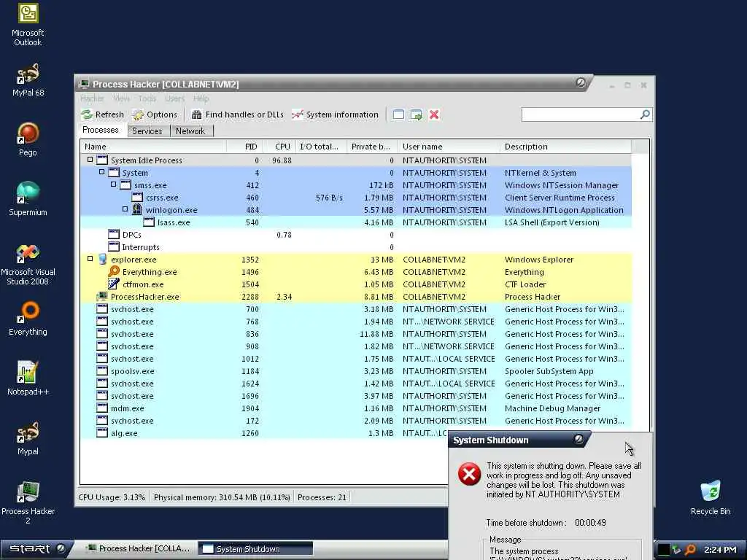Open the View menu

[122, 98]
